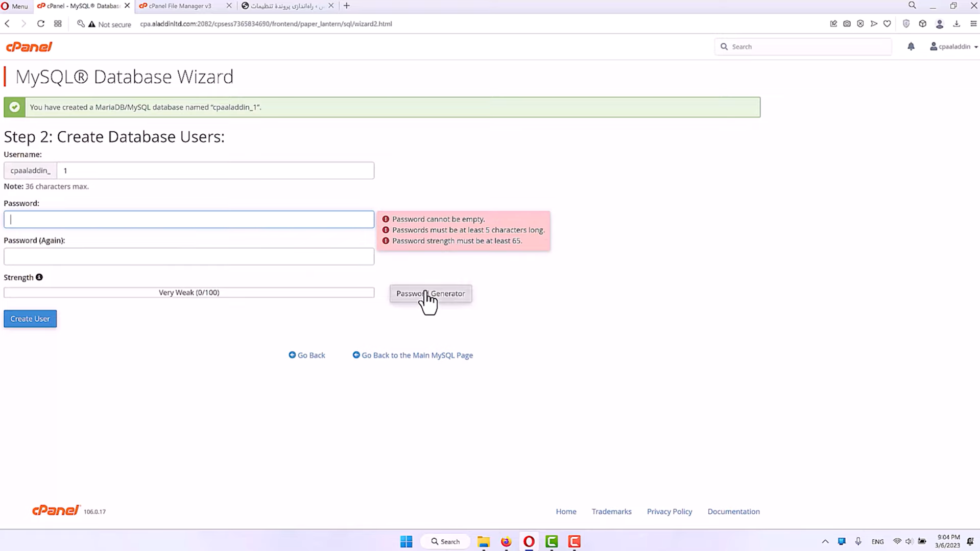Click the cPanel search box
Viewport: 980px width, 551px height.
coord(803,46)
